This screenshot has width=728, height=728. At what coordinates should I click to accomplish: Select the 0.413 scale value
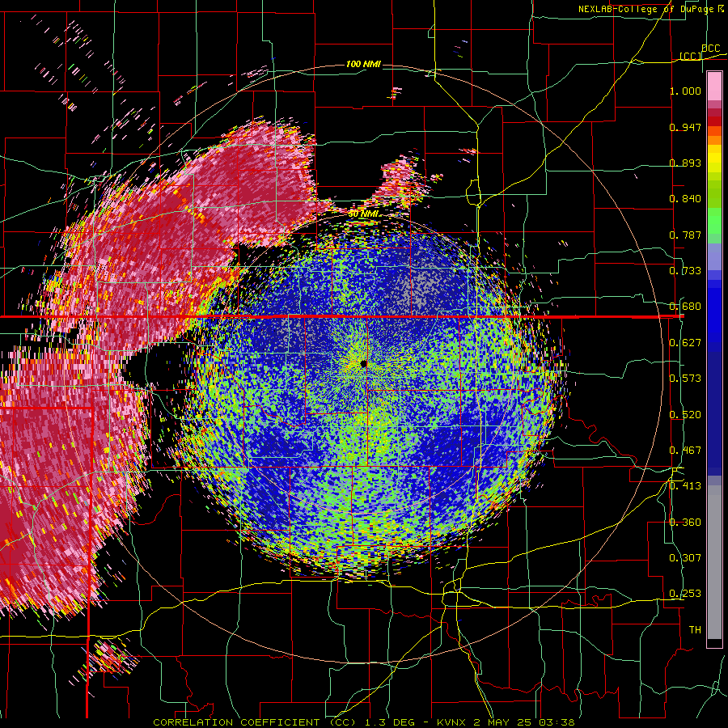pos(685,486)
